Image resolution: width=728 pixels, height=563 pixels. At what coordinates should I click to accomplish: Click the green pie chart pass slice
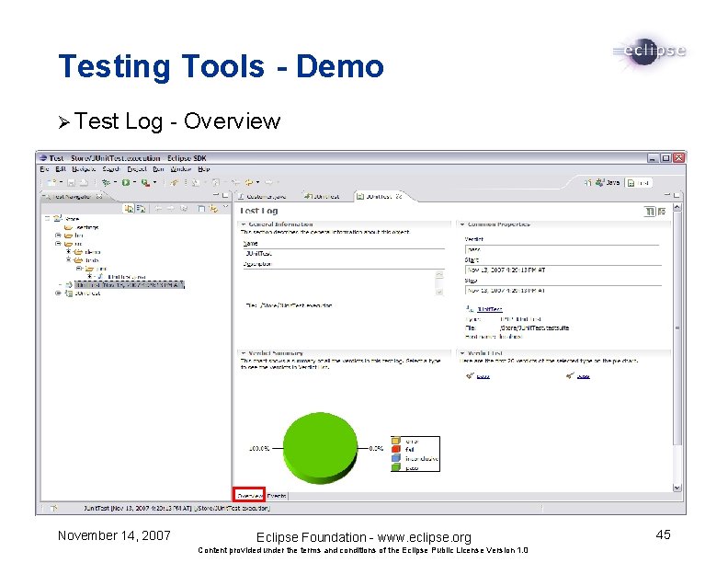tap(321, 446)
